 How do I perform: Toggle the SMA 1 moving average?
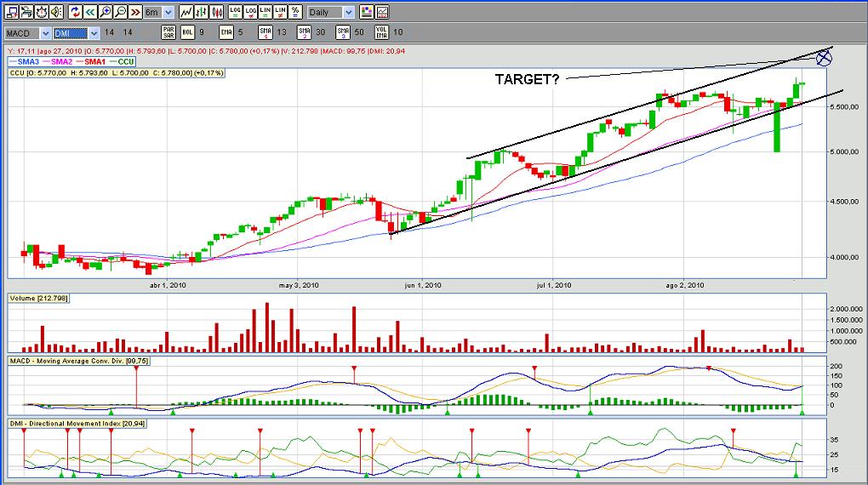tap(266, 32)
